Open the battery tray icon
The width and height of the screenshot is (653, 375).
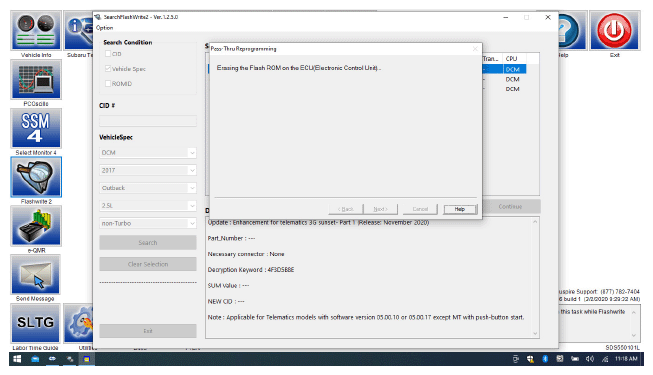(x=575, y=359)
